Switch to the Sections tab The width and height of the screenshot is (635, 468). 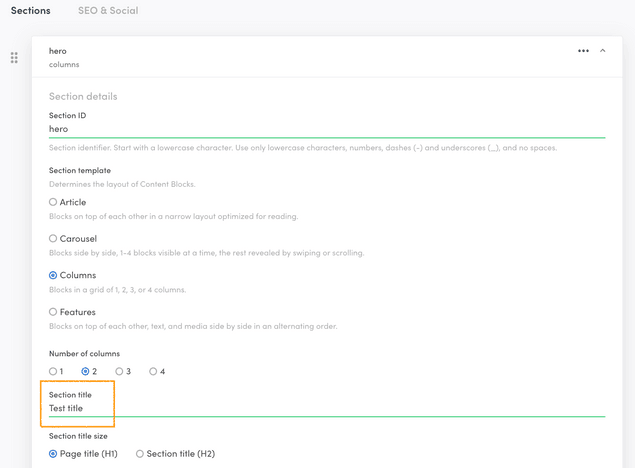tap(30, 11)
